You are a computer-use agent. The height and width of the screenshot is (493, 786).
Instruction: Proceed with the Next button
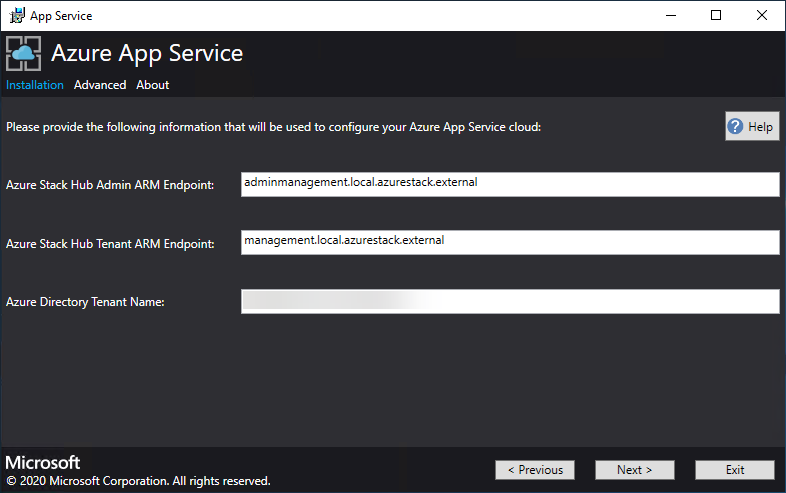[634, 470]
